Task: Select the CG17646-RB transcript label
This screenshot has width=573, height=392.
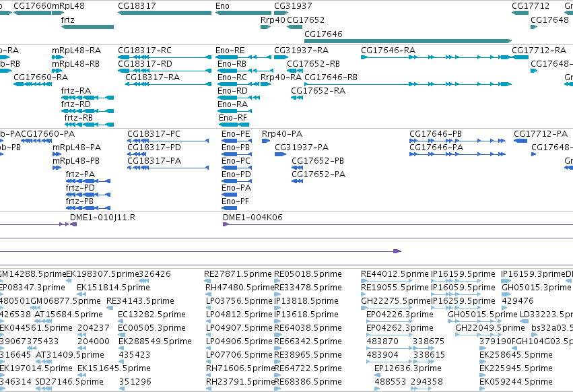Action: pos(331,77)
